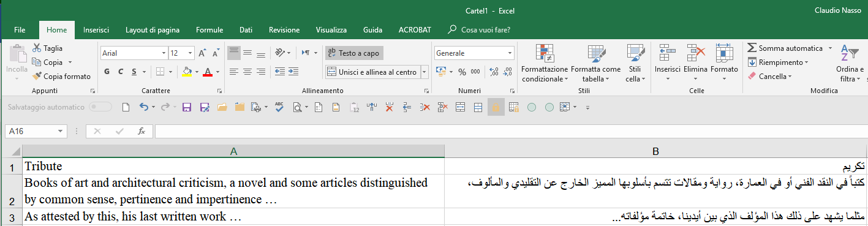Decrease indent in the Allineamento group

(x=280, y=72)
